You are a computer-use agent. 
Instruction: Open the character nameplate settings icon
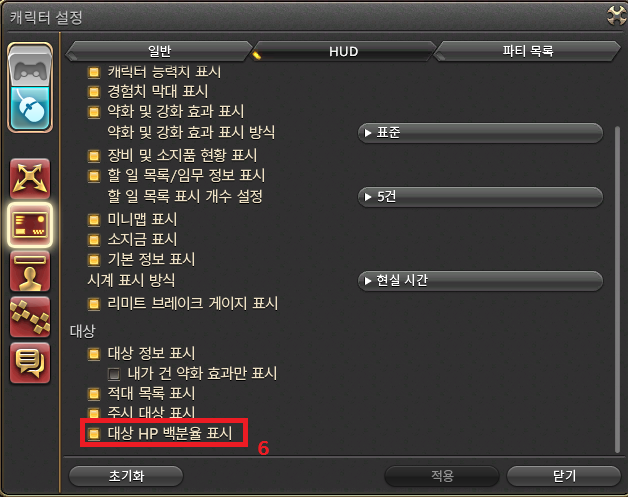coord(30,271)
